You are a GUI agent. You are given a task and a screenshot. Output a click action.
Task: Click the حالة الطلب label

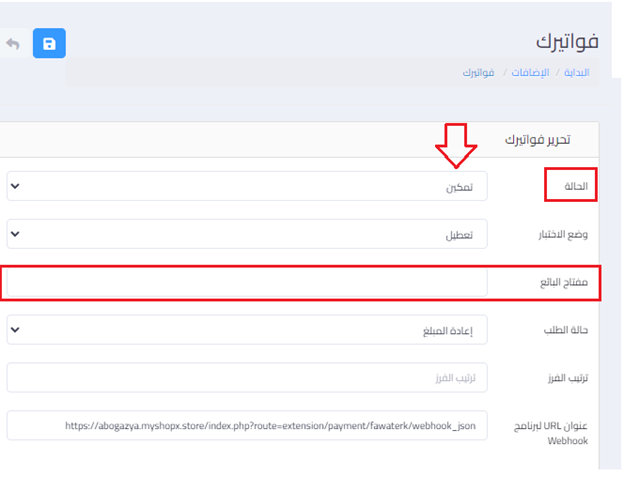point(565,330)
